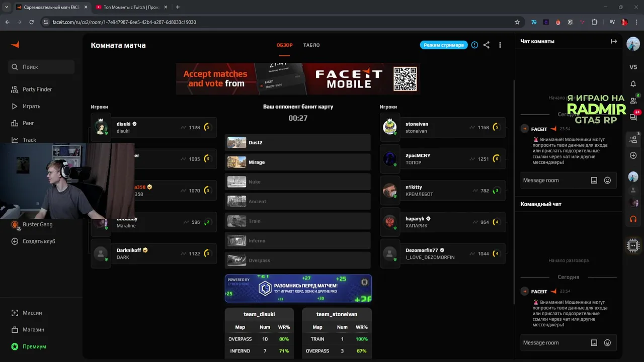Reload the page in the browser
Viewport: 644px width, 362px height.
[x=32, y=22]
